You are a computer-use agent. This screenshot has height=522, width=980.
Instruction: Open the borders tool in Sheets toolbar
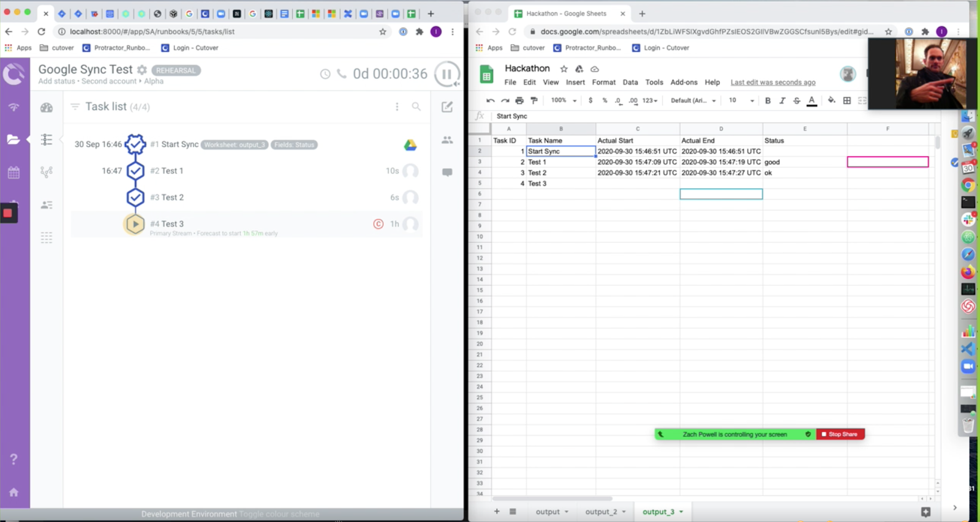tap(847, 100)
